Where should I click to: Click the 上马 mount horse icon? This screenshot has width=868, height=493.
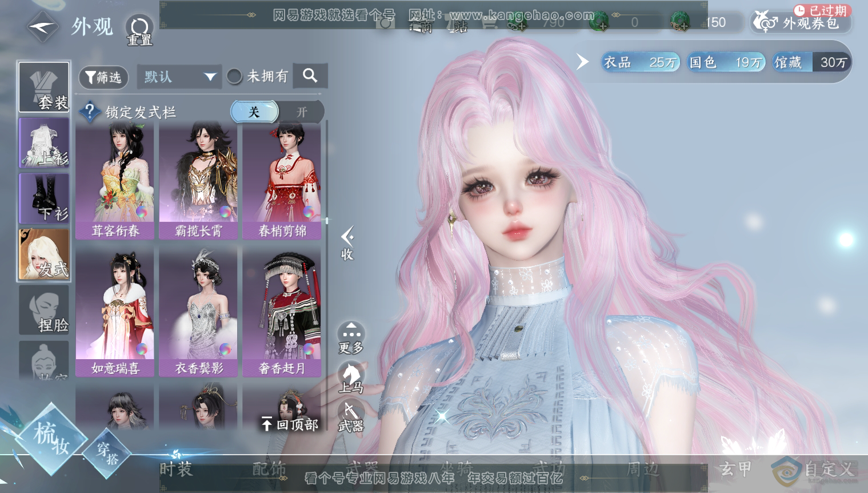tap(351, 377)
